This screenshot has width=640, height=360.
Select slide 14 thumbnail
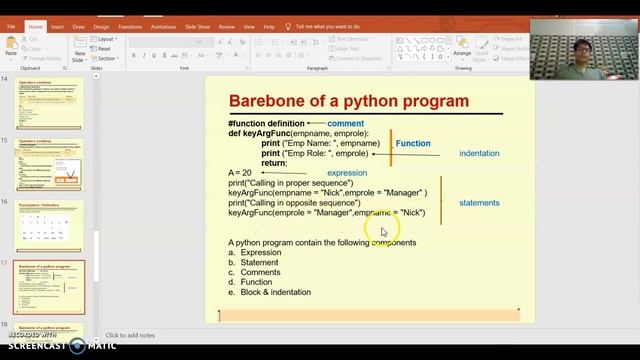(49, 103)
